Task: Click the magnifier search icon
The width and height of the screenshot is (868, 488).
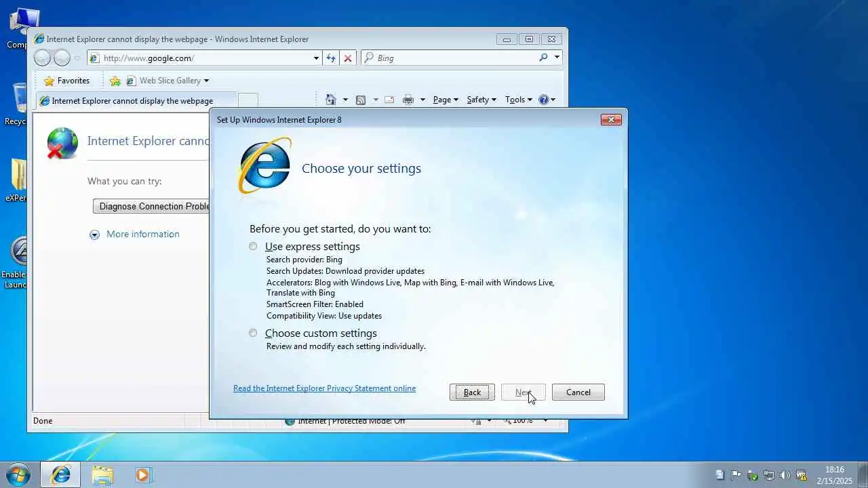Action: pos(543,58)
